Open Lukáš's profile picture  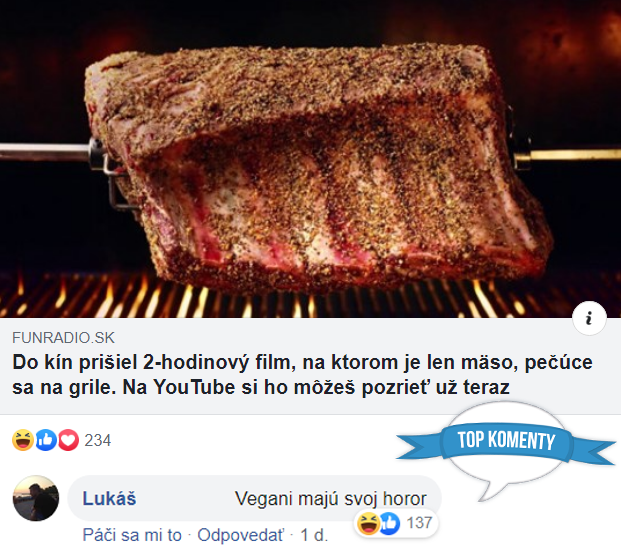click(36, 498)
